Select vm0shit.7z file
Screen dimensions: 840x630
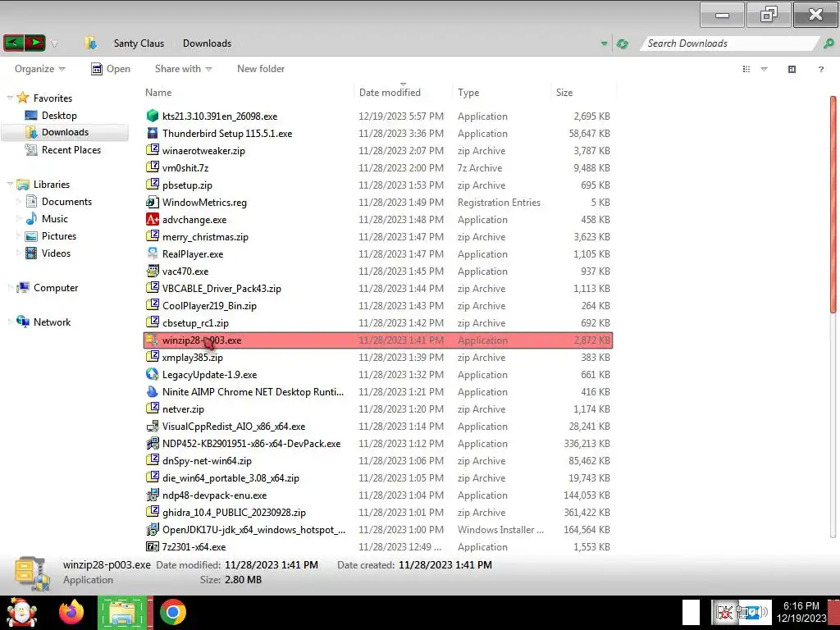pos(185,167)
